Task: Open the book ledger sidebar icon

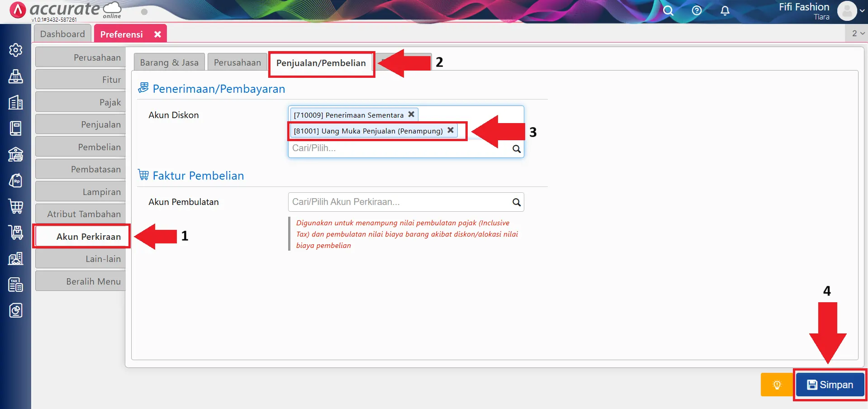Action: tap(16, 128)
